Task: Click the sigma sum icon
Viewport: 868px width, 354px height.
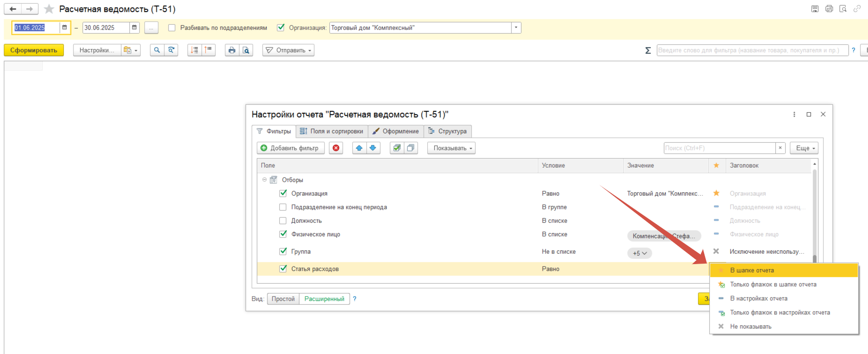Action: click(x=648, y=50)
